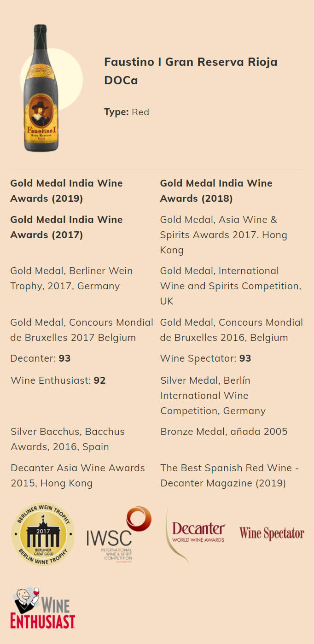Click the Asia Wine & Spirits Awards entry
This screenshot has width=314, height=644.
click(223, 235)
